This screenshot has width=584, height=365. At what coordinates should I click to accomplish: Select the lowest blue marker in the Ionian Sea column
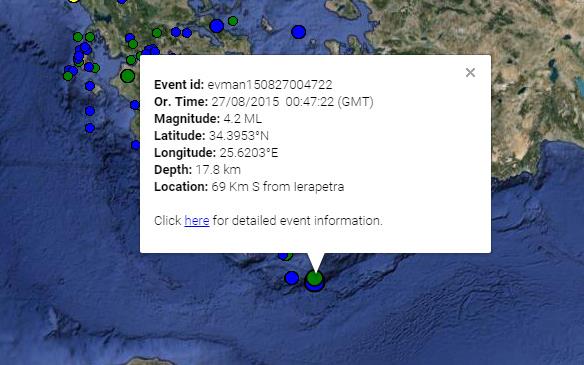[x=90, y=128]
